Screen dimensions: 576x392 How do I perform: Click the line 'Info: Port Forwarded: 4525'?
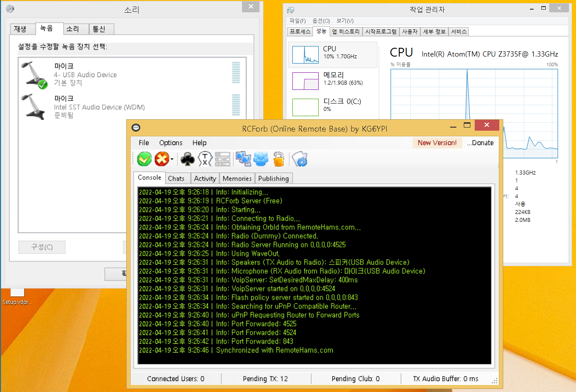(x=217, y=324)
